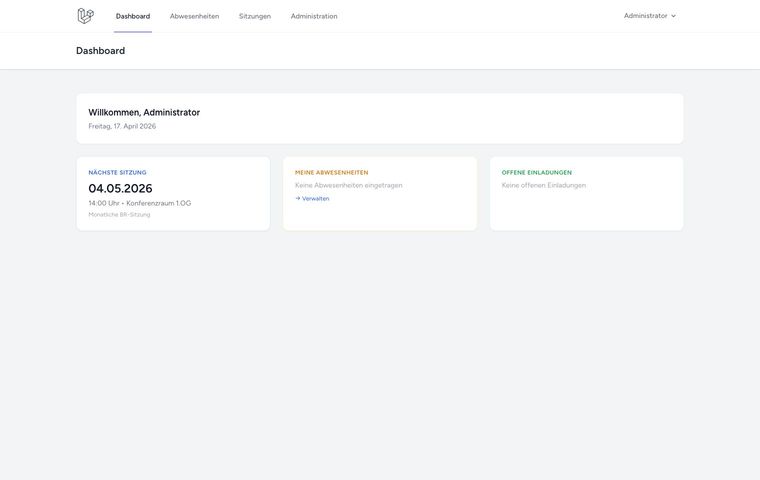Click the Dashboard page header title
Viewport: 760px width, 480px height.
point(100,51)
